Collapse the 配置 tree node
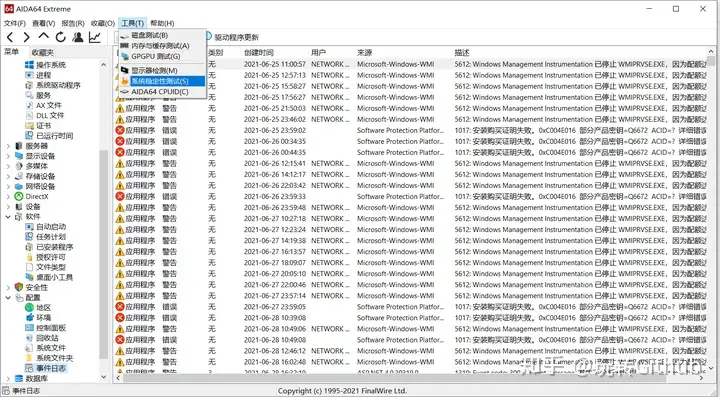Image resolution: width=720 pixels, height=397 pixels. pos(8,297)
